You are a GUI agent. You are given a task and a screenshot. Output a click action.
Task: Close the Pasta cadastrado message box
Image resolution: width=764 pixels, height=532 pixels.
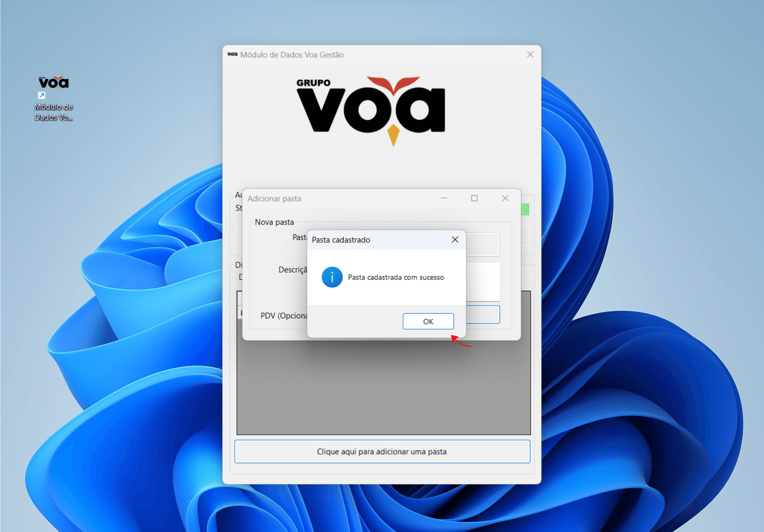pyautogui.click(x=455, y=240)
